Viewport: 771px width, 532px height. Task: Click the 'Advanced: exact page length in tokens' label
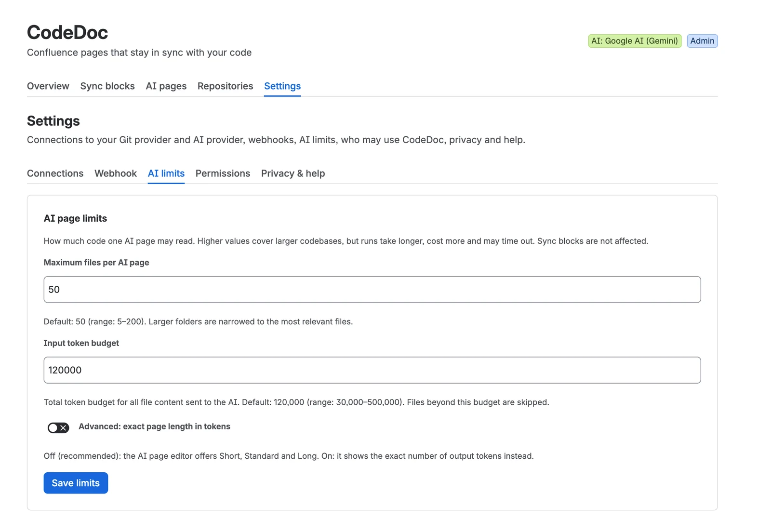point(154,426)
